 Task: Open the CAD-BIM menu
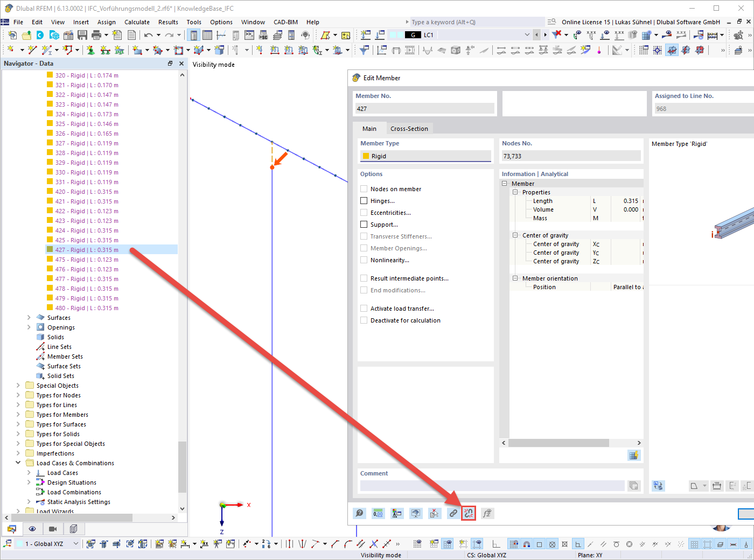[285, 22]
